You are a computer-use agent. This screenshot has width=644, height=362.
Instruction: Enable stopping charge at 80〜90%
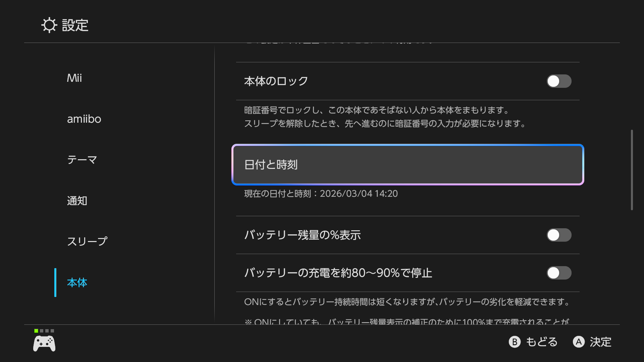point(558,273)
